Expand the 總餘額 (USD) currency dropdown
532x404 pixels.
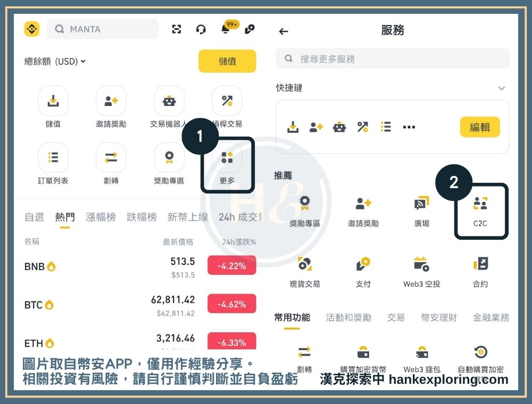54,61
